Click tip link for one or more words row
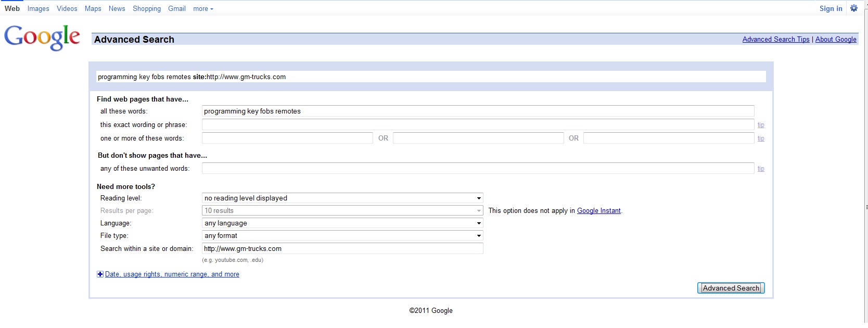The image size is (868, 328). tap(761, 138)
